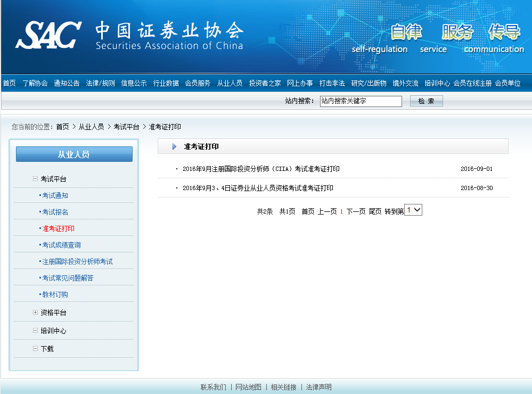Click 下一页 pagination link
Screen dimensions: 532x394
[x=356, y=211]
